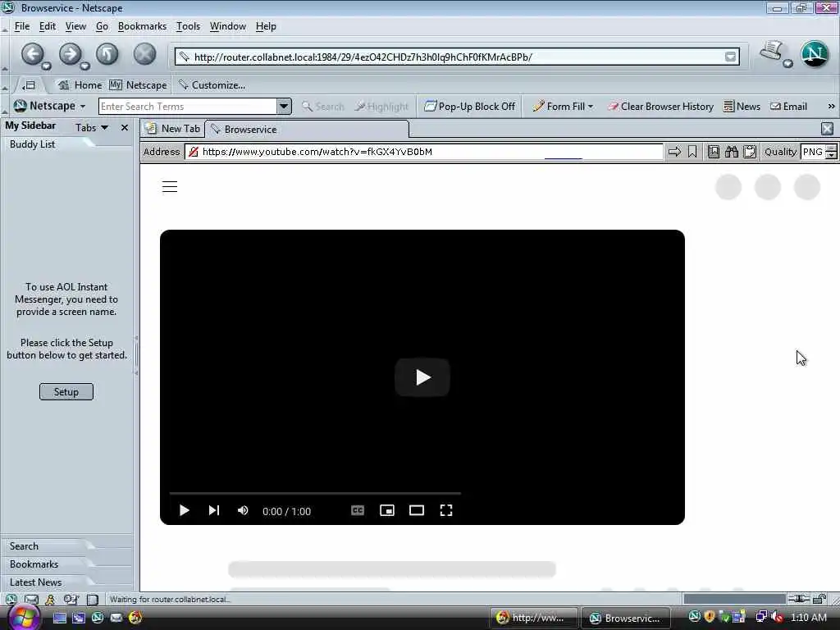Click the security lock icon in status bar
The image size is (840, 630).
(x=819, y=599)
